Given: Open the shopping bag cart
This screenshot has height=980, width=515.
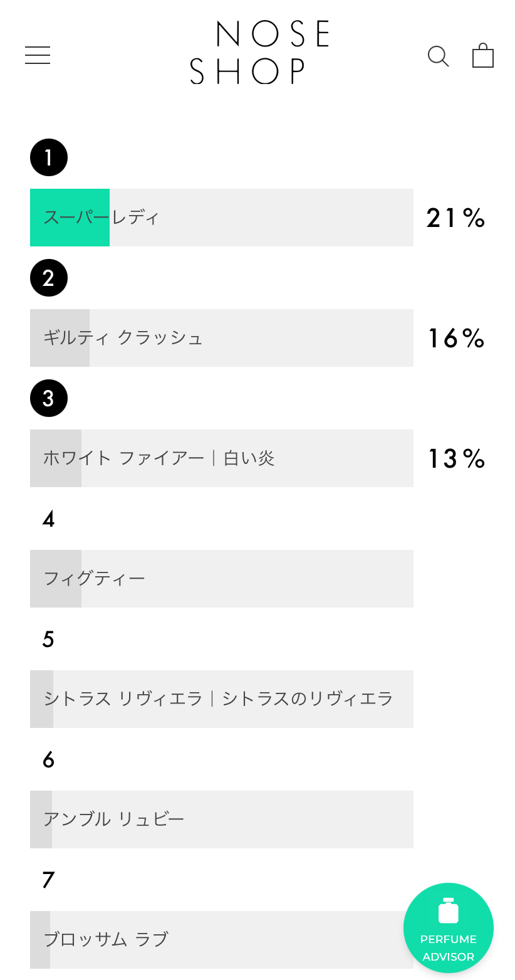Looking at the screenshot, I should [482, 55].
